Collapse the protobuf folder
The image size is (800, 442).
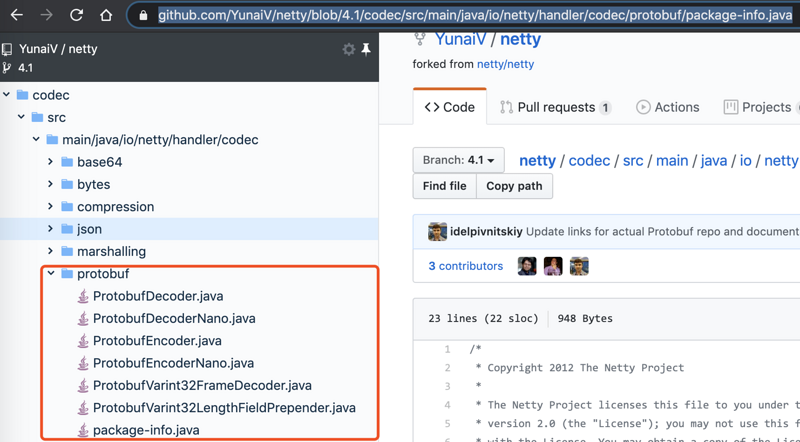(x=51, y=273)
